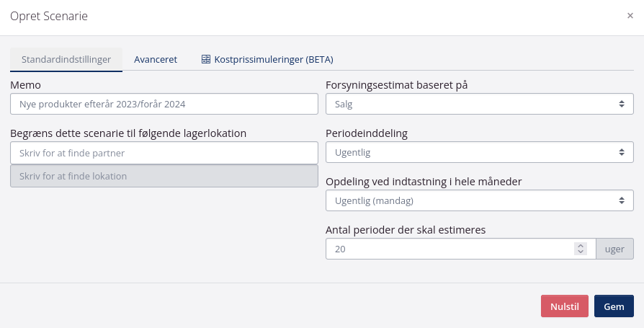This screenshot has width=644, height=328.
Task: Click the Antal perioder der skal estimeres label
Action: (406, 230)
